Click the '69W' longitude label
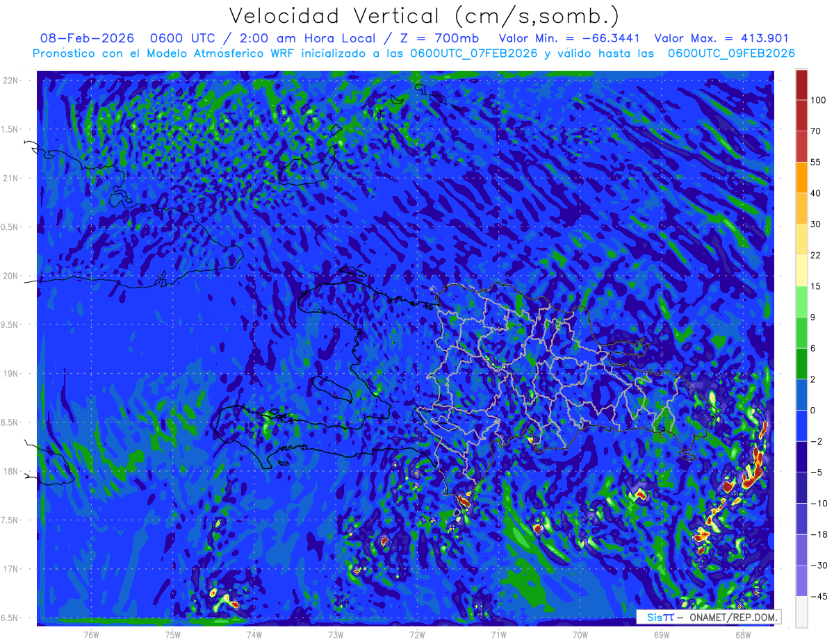834x644 pixels. pyautogui.click(x=661, y=634)
